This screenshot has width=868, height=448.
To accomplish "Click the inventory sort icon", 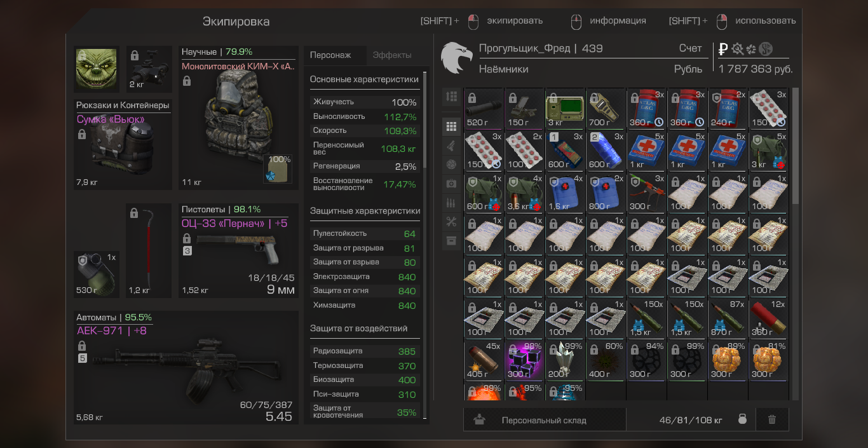I will 452,97.
